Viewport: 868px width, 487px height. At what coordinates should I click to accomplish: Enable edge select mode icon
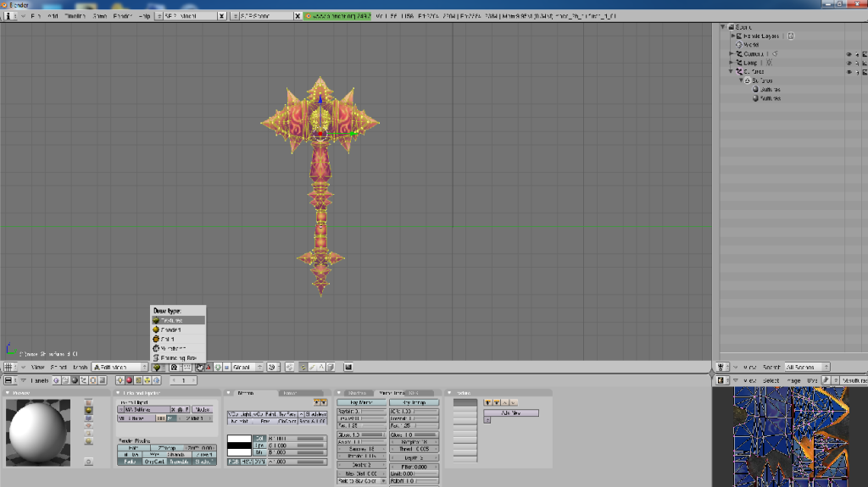pos(312,367)
